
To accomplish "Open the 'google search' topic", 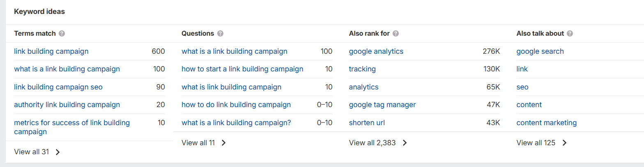I will (540, 51).
